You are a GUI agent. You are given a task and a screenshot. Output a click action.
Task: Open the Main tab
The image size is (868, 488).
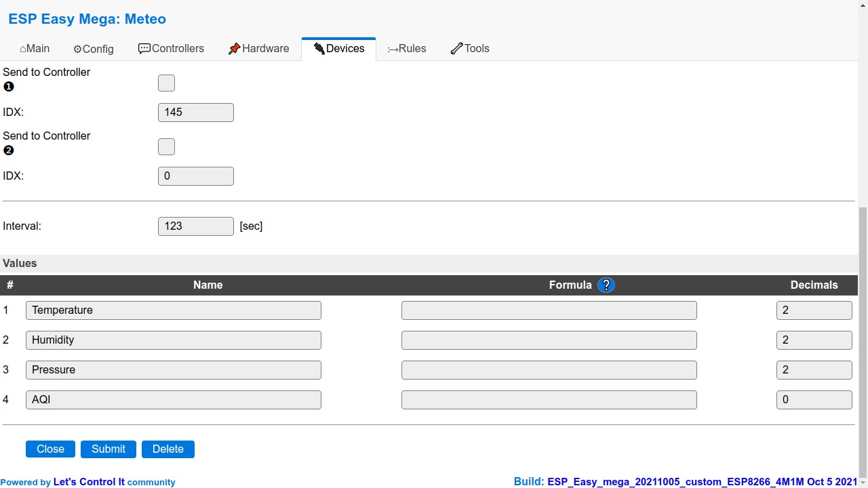[35, 49]
